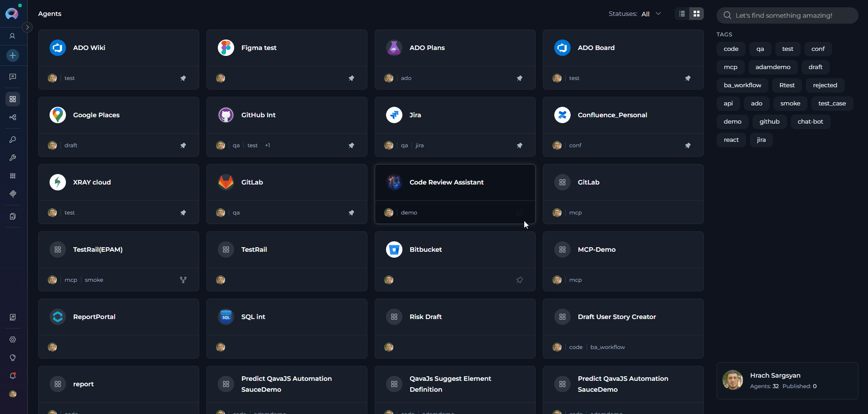This screenshot has height=414, width=868.
Task: Open the wrench tools section in sidebar
Action: click(13, 158)
